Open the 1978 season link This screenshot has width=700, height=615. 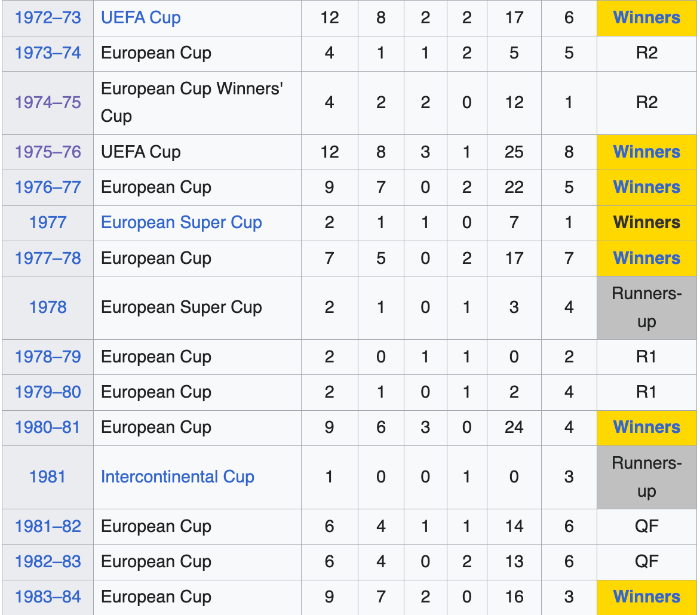point(48,307)
